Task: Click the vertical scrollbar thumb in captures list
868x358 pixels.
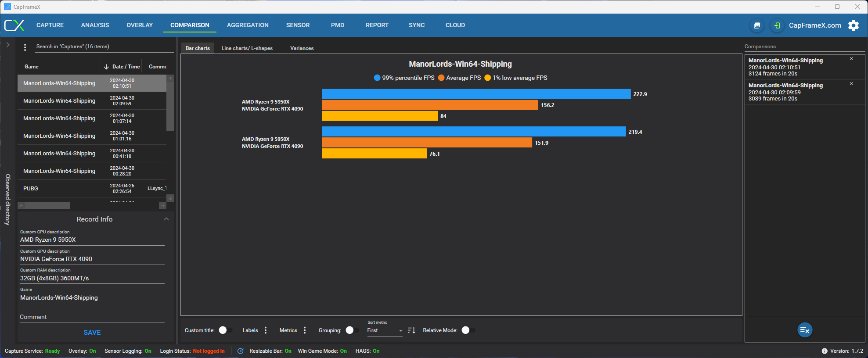Action: pos(170,106)
